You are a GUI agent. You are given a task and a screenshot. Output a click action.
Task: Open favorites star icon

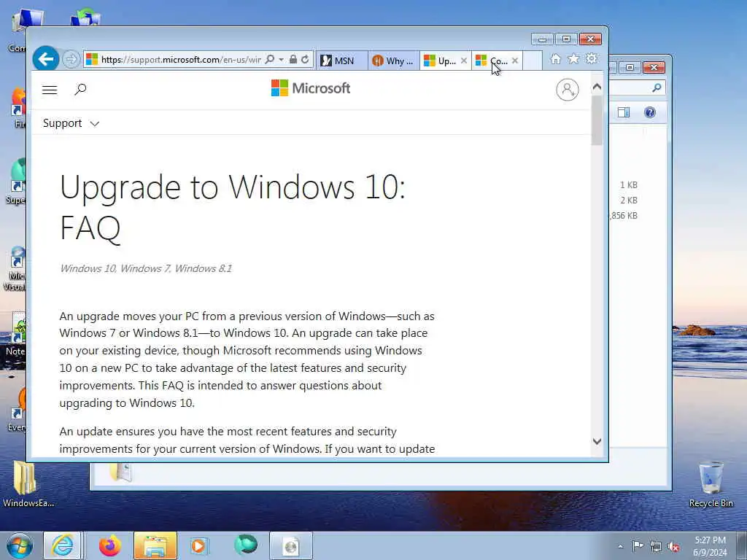pyautogui.click(x=573, y=59)
